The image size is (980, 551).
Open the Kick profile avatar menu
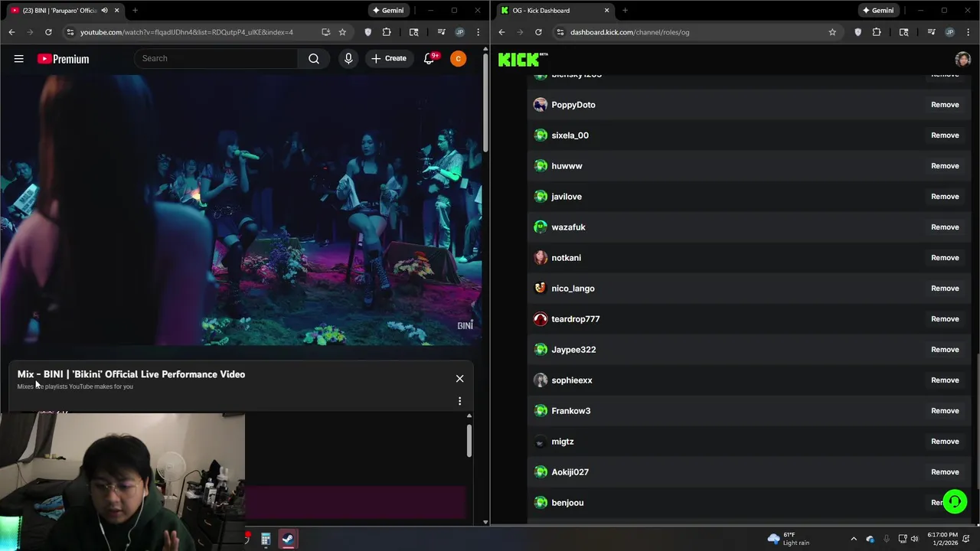click(x=963, y=59)
